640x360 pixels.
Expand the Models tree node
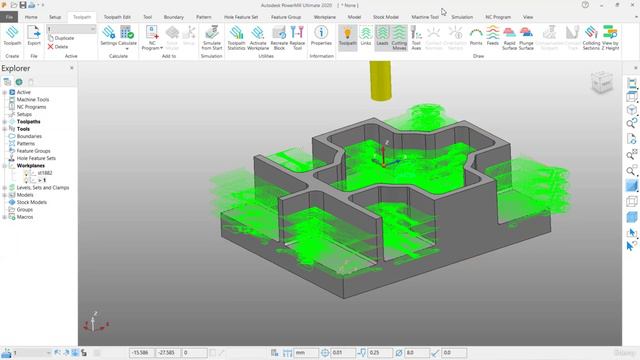pos(4,195)
